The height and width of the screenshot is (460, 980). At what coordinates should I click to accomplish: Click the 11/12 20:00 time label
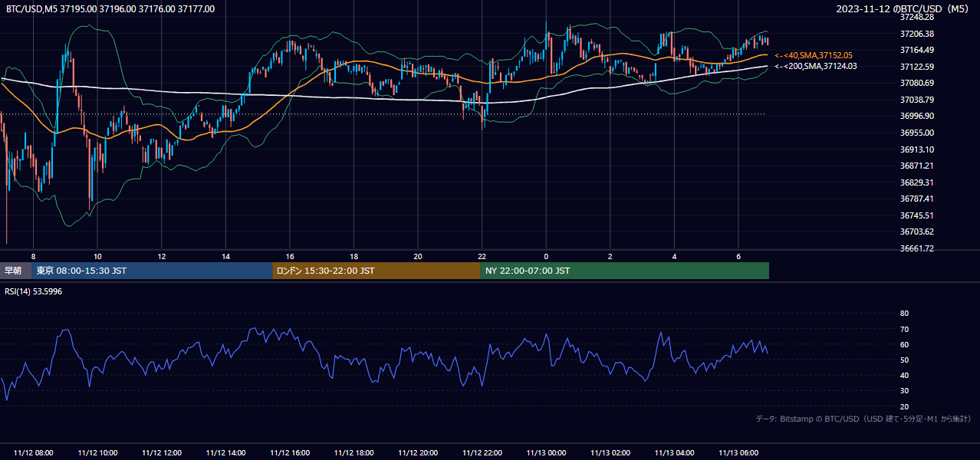(418, 453)
